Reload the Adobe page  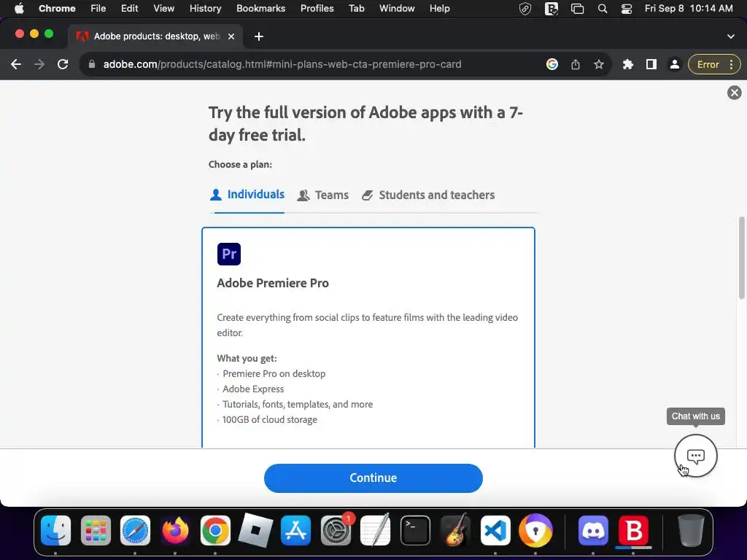[63, 64]
